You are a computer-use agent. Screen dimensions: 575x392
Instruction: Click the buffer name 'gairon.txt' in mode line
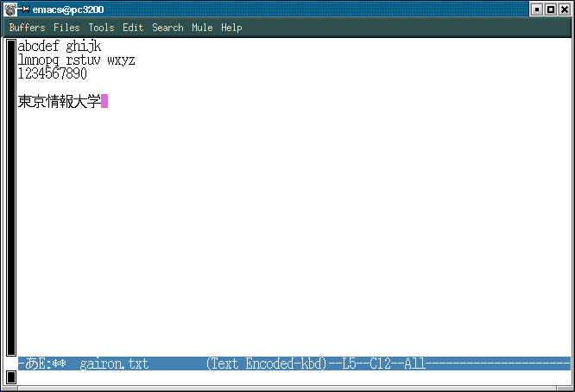click(114, 364)
